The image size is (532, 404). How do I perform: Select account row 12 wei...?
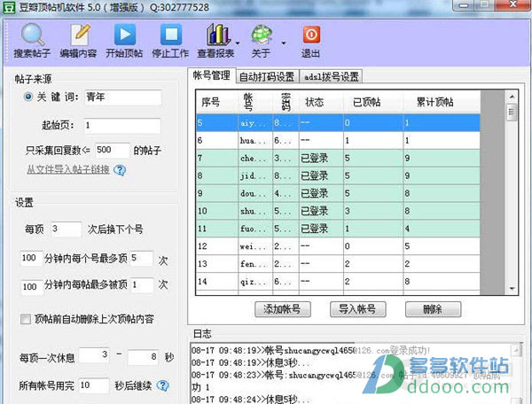[x=338, y=246]
